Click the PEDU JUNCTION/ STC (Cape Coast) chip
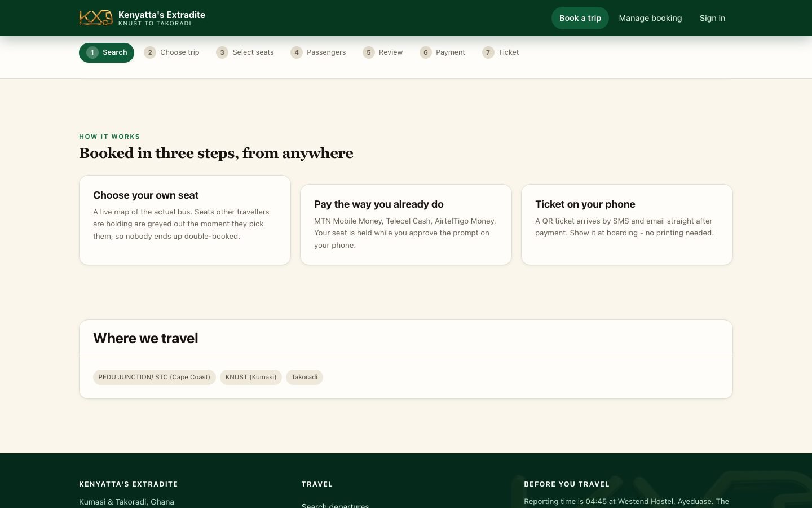This screenshot has width=812, height=508. coord(155,377)
